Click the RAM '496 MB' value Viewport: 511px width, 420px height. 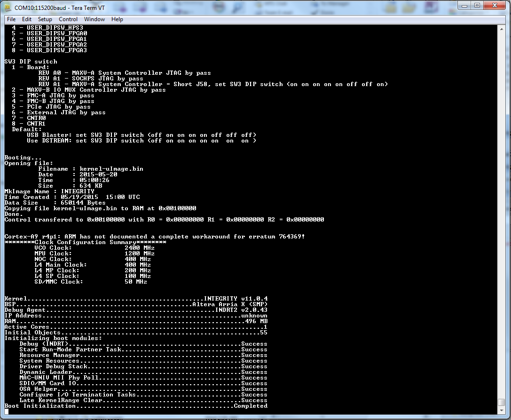(256, 321)
